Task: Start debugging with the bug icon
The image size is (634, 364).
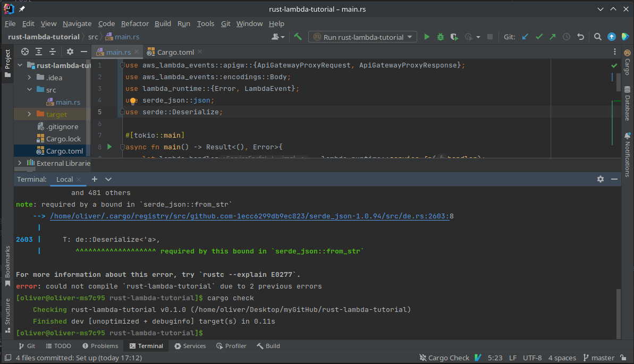Action: click(440, 37)
